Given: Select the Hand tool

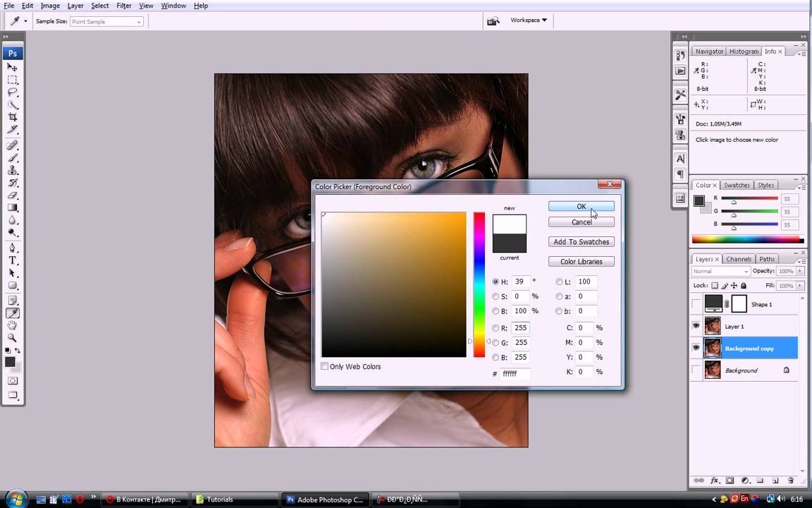Looking at the screenshot, I should click(12, 325).
